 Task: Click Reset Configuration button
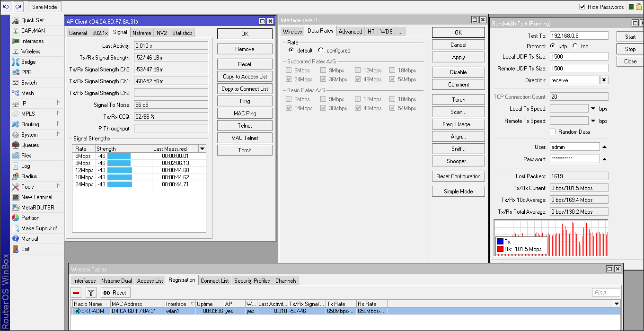click(x=458, y=176)
